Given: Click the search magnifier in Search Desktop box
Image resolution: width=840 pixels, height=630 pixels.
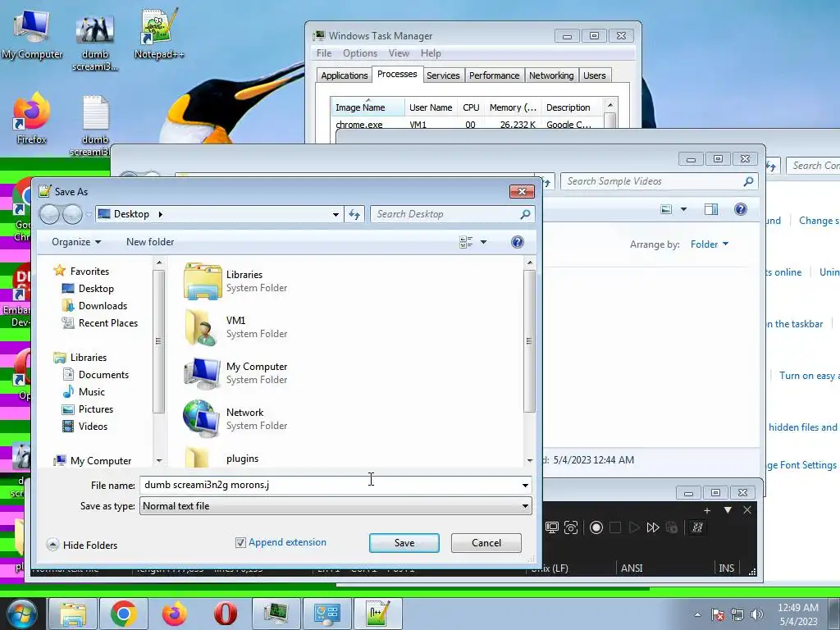Looking at the screenshot, I should pos(525,214).
